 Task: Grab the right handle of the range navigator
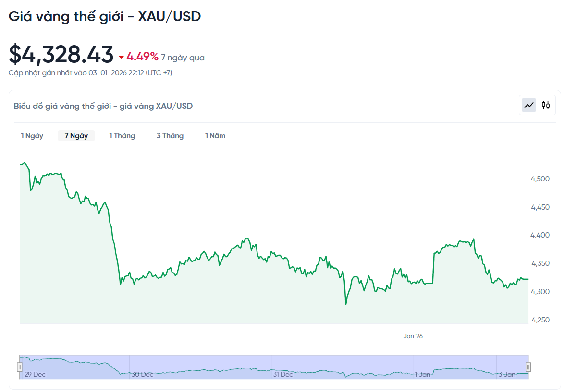tap(528, 367)
